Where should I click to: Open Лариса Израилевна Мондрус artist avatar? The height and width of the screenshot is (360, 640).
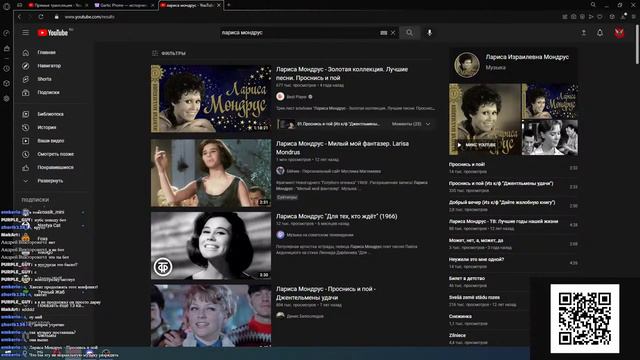(x=467, y=65)
